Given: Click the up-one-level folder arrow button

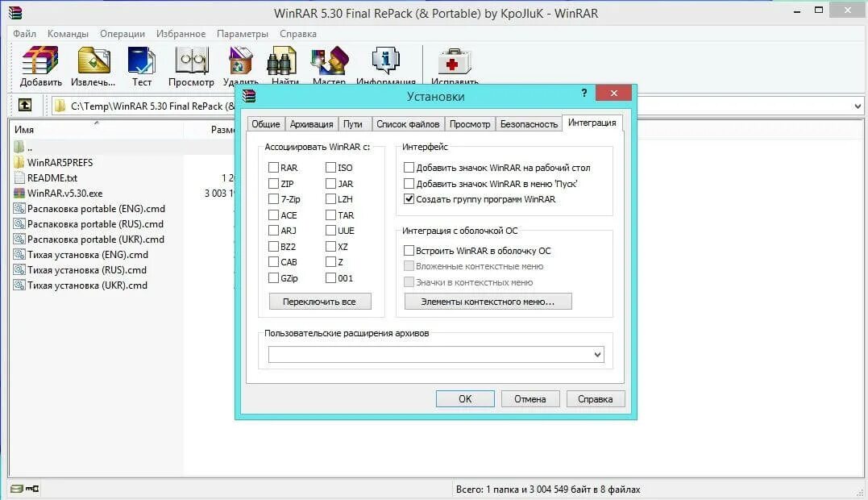Looking at the screenshot, I should pyautogui.click(x=25, y=105).
